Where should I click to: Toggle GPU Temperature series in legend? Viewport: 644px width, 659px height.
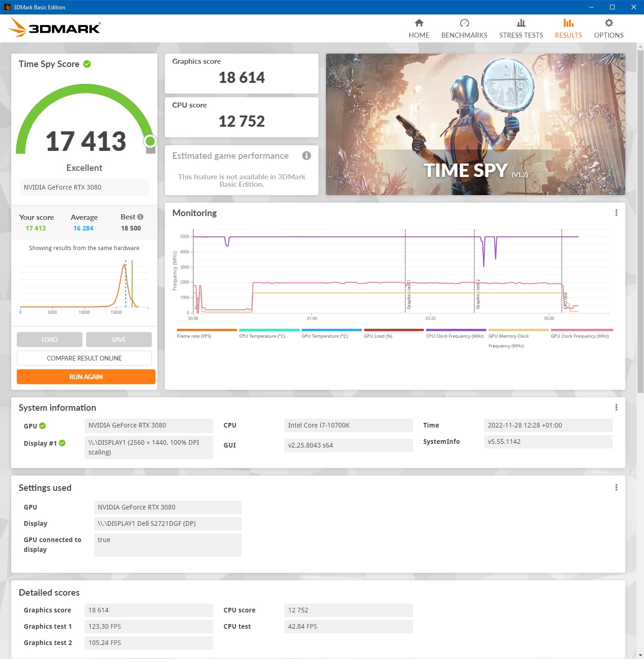tap(332, 333)
